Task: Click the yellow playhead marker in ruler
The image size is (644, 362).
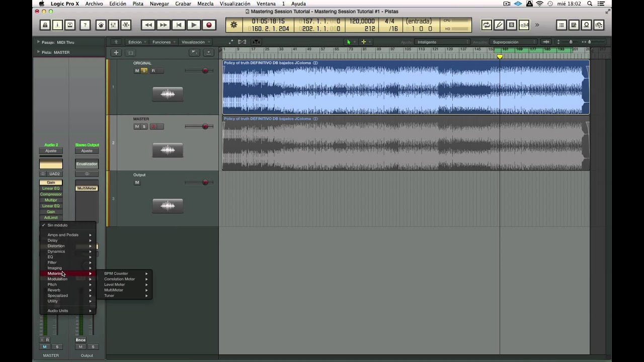Action: (500, 57)
